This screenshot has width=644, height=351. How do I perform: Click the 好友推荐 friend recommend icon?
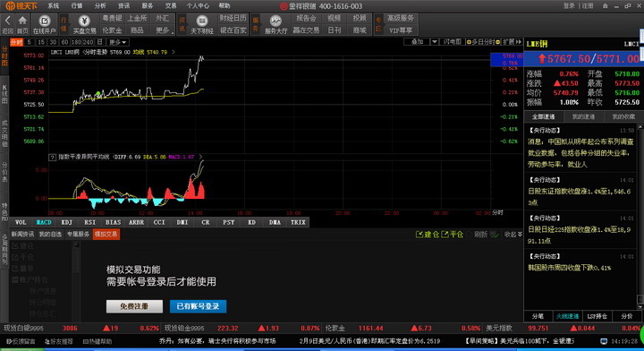47,341
